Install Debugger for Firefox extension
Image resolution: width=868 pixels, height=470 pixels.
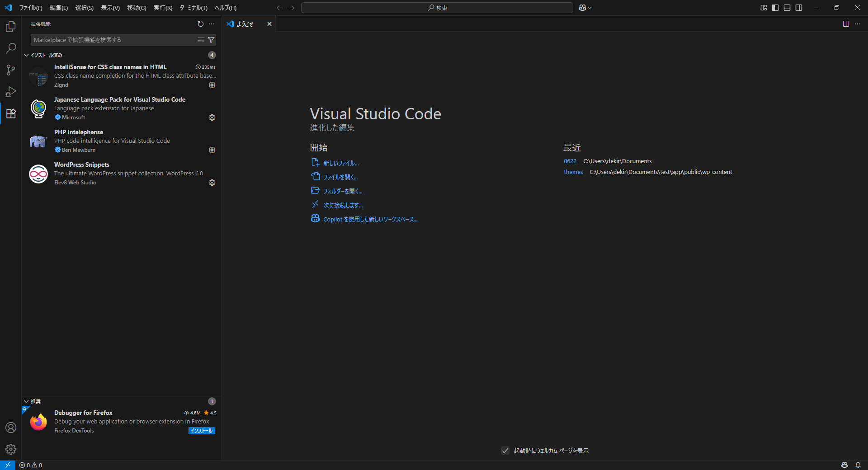tap(202, 431)
